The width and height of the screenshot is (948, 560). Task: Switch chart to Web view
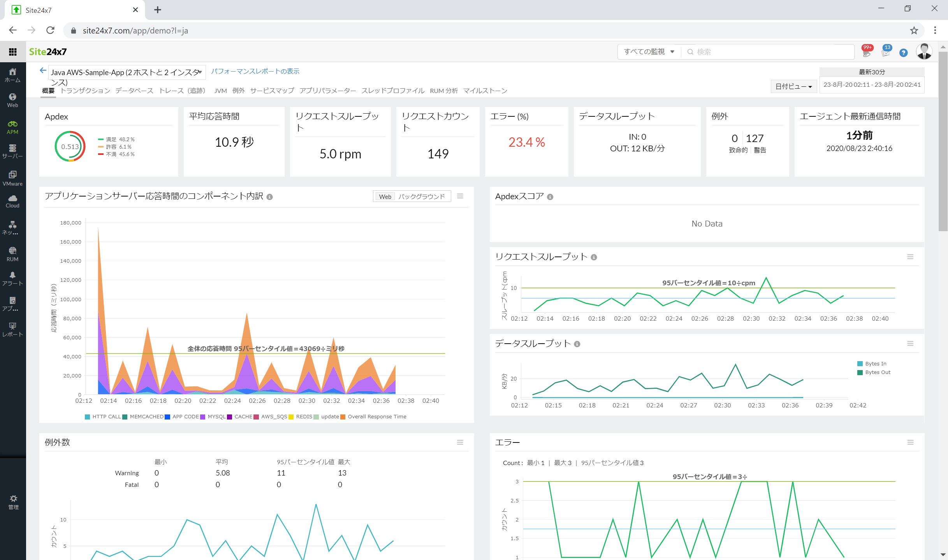click(385, 197)
